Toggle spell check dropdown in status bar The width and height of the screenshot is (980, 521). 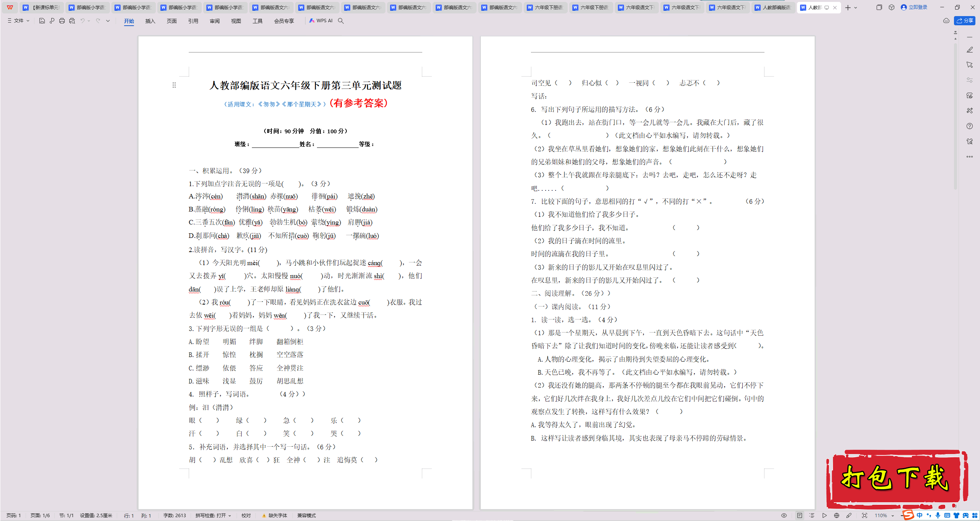[x=213, y=516]
